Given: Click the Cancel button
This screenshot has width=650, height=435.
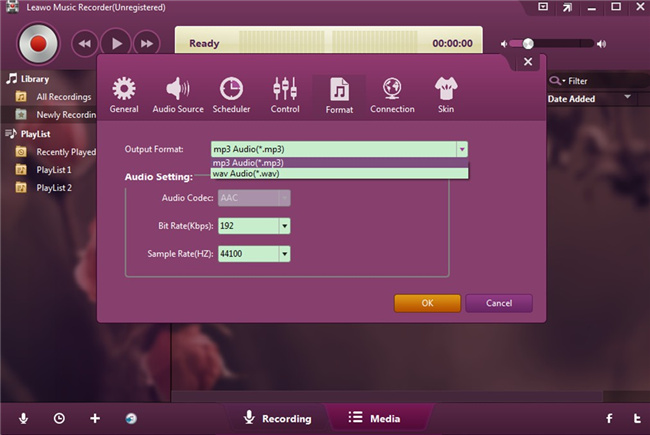Looking at the screenshot, I should (x=499, y=303).
